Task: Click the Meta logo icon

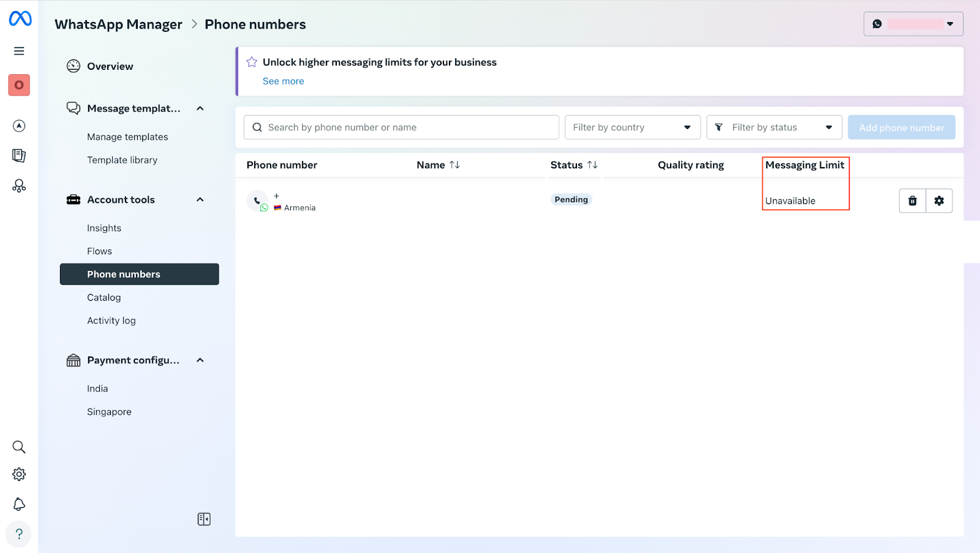Action: point(20,19)
